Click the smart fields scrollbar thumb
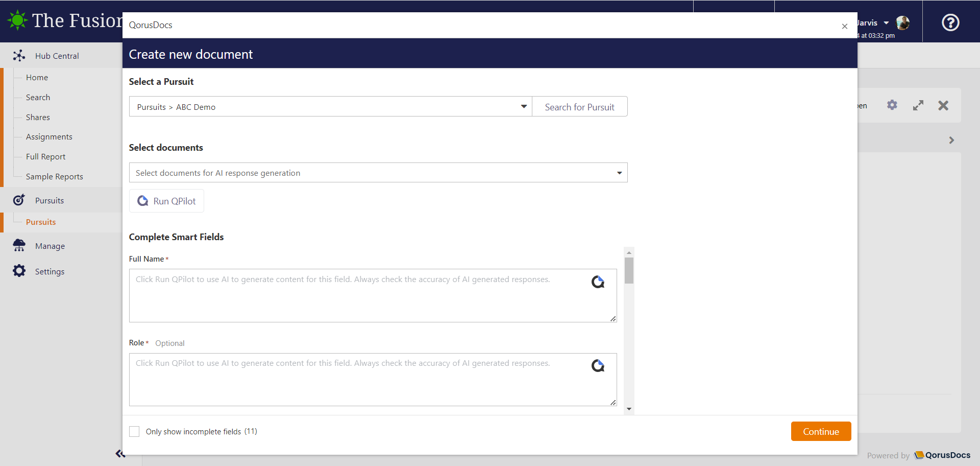The height and width of the screenshot is (466, 980). 629,270
